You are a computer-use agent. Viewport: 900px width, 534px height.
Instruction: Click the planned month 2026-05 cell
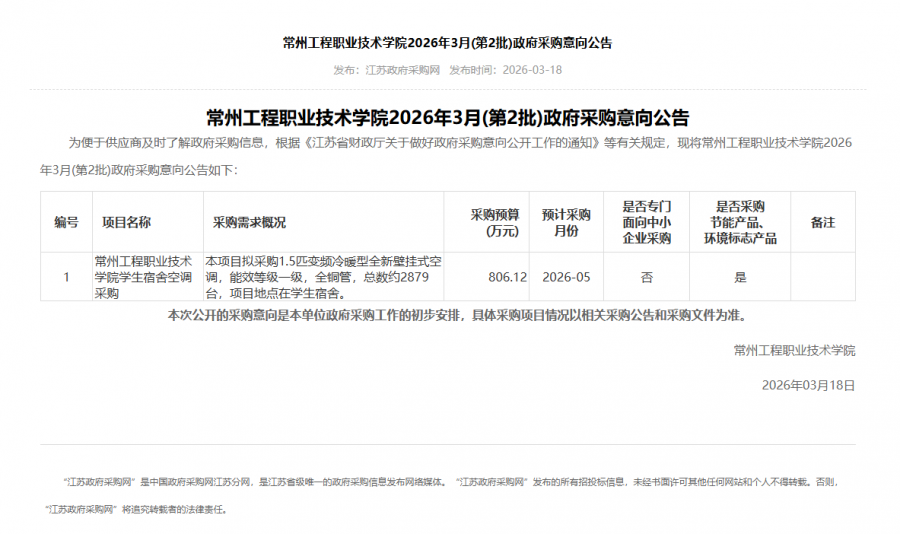tap(566, 277)
